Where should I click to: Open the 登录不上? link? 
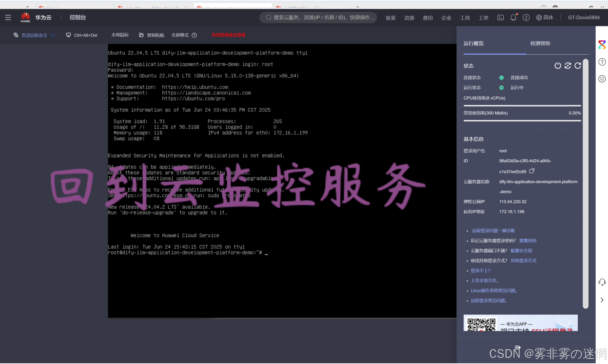pos(480,271)
